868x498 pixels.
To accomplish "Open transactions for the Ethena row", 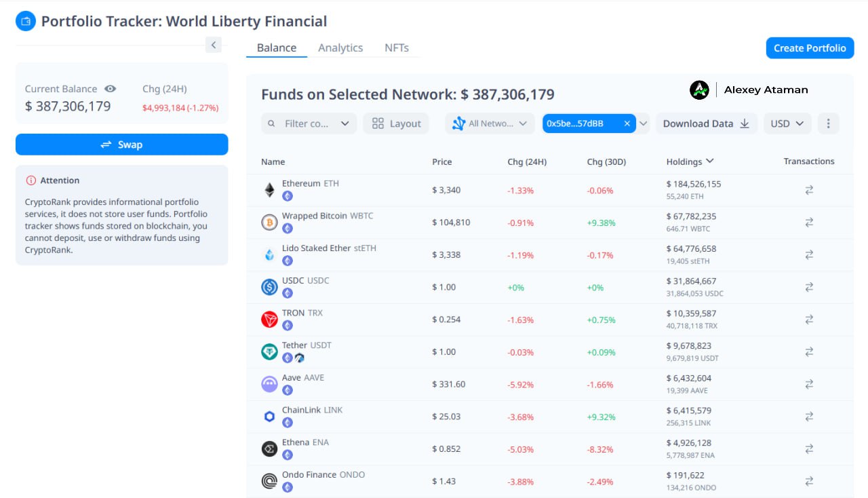I will [809, 448].
